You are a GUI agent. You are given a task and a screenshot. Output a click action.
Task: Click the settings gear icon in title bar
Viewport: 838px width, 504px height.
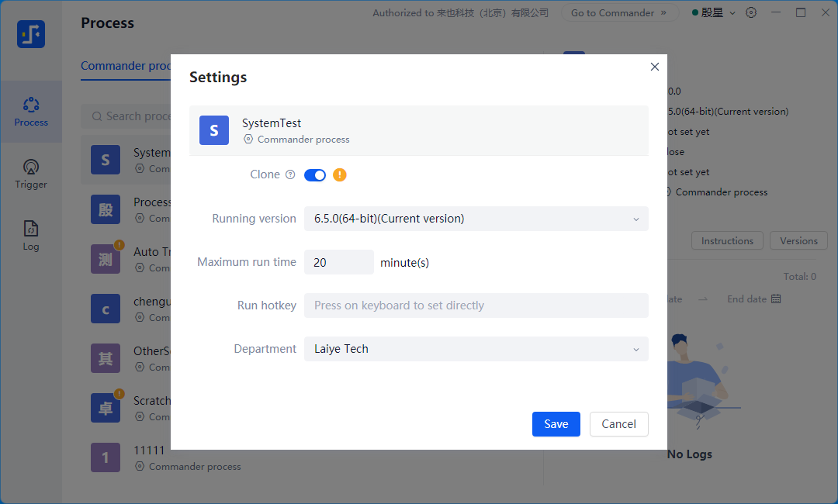[750, 12]
